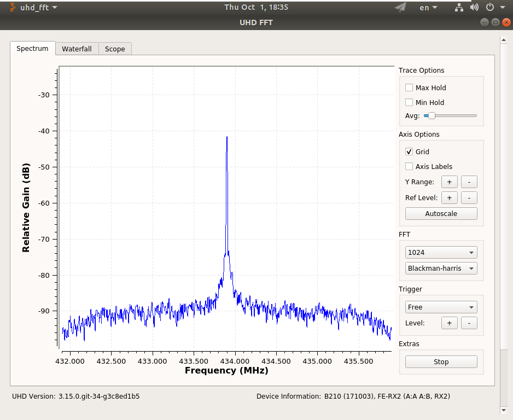Viewport: 513px width, 420px height.
Task: Open the Trigger mode Free dropdown
Action: (x=441, y=307)
